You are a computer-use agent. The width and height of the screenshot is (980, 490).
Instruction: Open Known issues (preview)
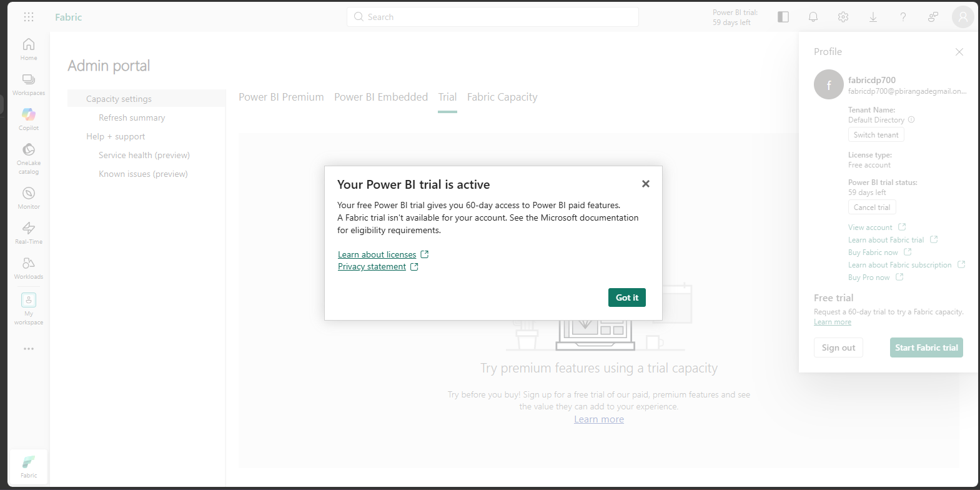143,174
